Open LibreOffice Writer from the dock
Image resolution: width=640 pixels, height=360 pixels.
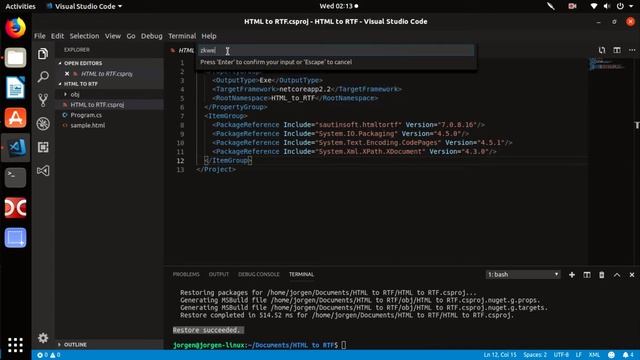point(16,87)
